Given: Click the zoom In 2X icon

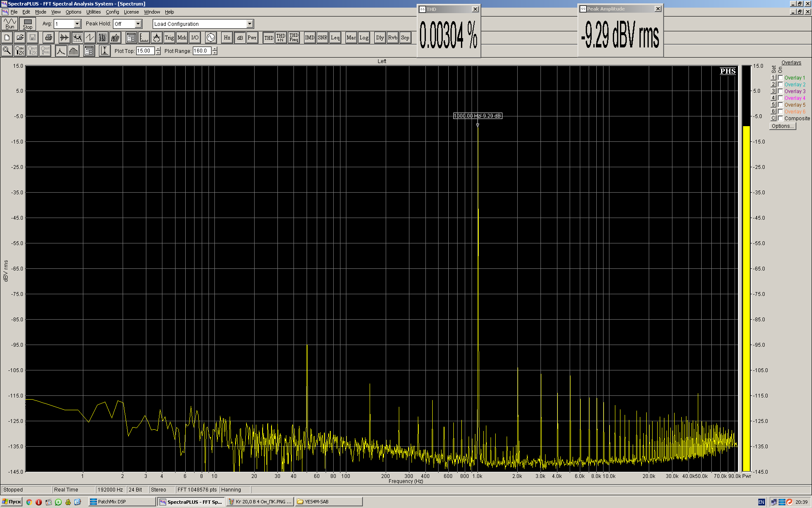Looking at the screenshot, I should coord(20,51).
